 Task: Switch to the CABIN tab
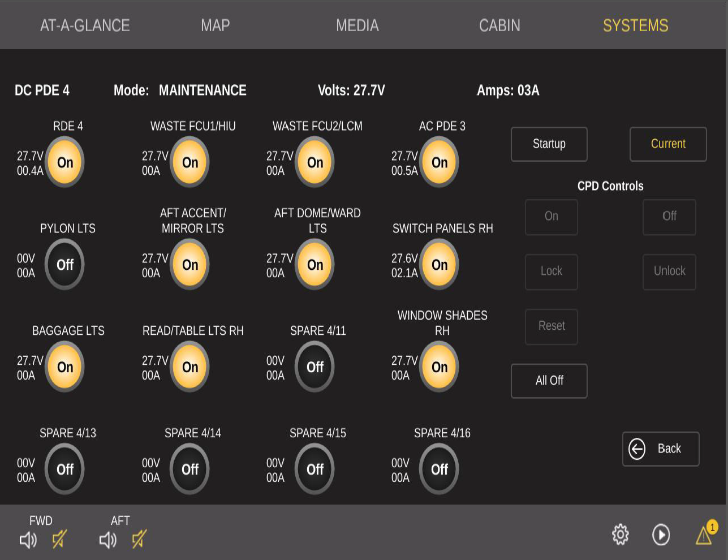499,25
